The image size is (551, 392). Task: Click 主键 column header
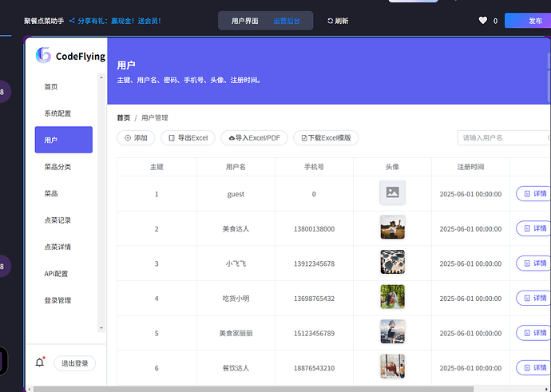[157, 167]
